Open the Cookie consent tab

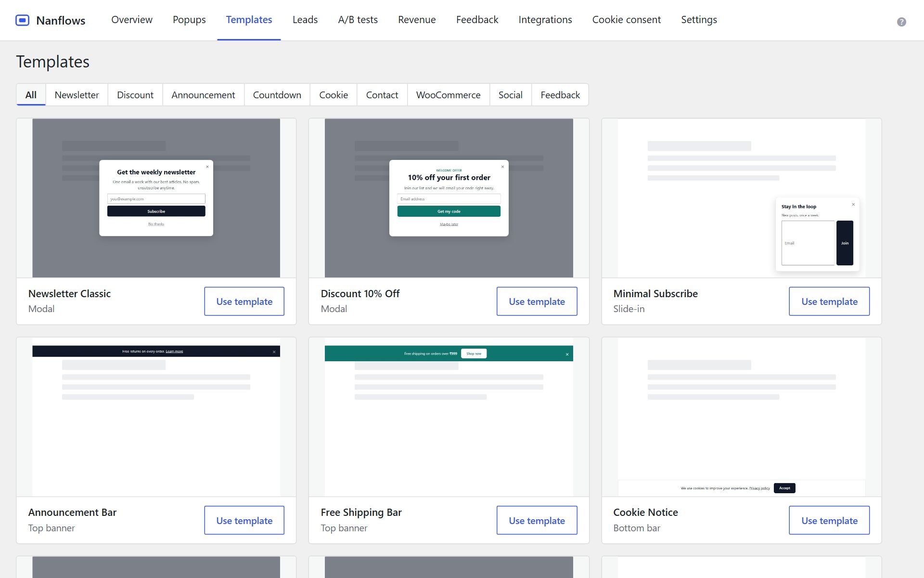click(626, 20)
